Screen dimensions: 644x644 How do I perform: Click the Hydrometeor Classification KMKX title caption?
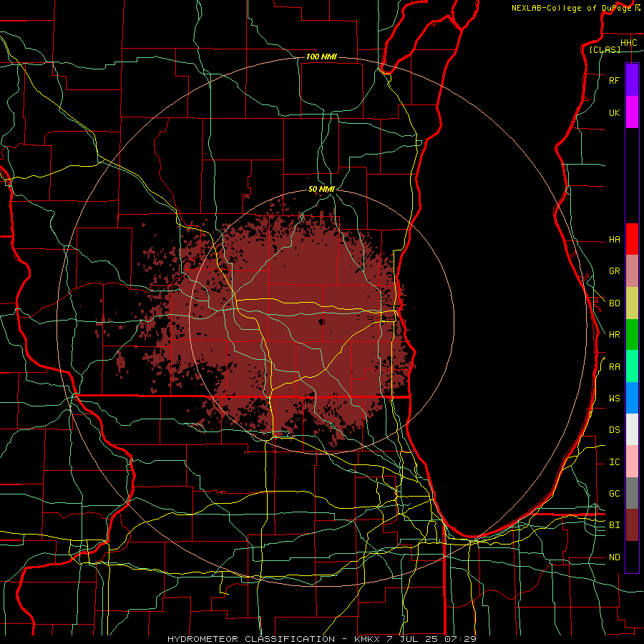pos(322,639)
